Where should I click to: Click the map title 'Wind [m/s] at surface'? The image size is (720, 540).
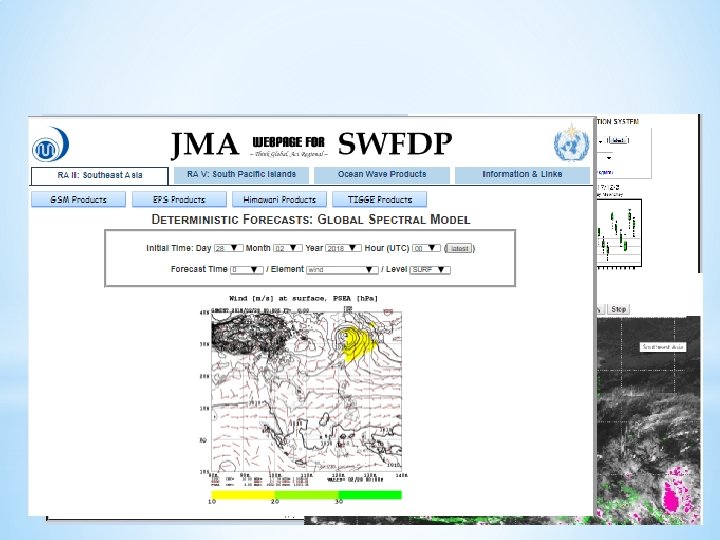(x=304, y=298)
